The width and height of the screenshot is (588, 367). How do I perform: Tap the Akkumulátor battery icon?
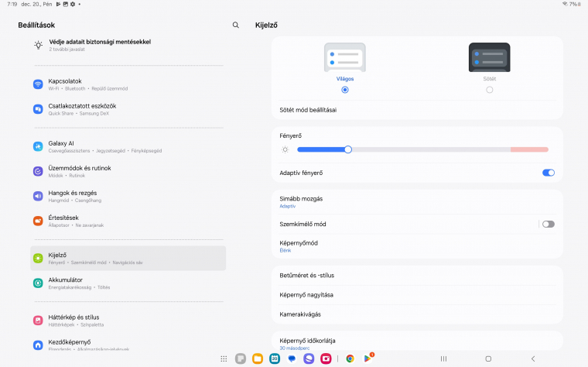pyautogui.click(x=38, y=283)
